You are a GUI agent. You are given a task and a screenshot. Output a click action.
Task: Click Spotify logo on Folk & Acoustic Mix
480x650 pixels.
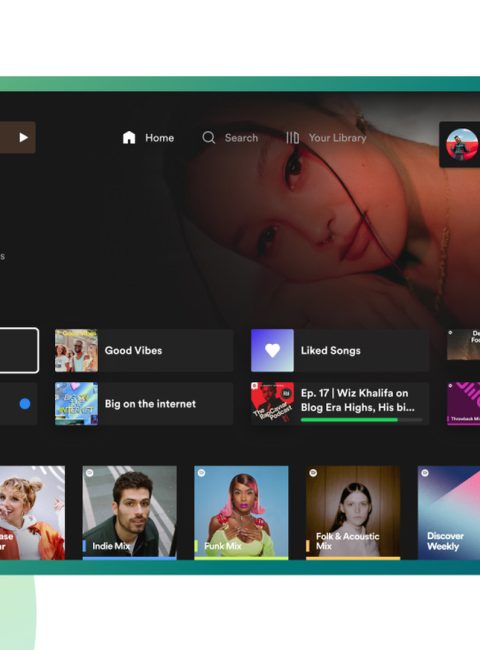(313, 473)
